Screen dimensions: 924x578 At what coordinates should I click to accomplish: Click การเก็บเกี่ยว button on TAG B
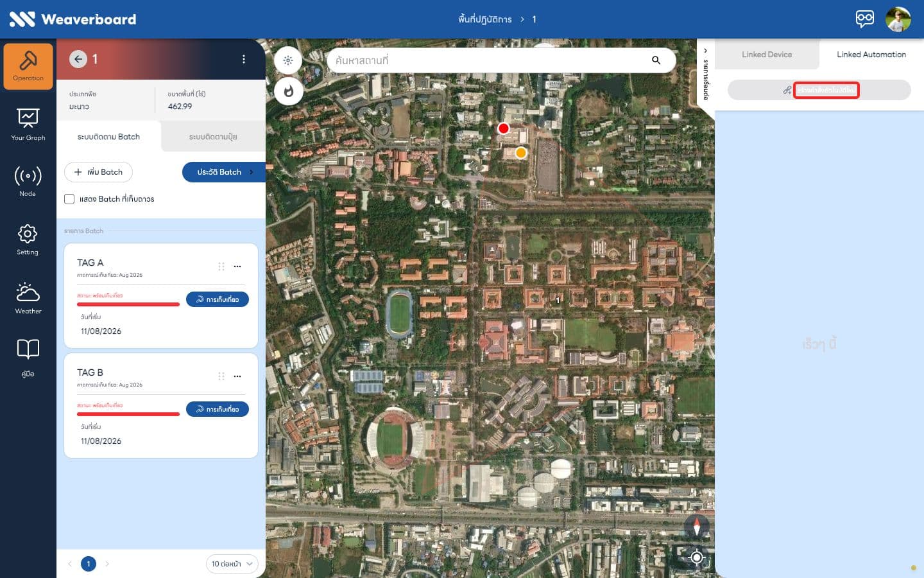tap(218, 409)
